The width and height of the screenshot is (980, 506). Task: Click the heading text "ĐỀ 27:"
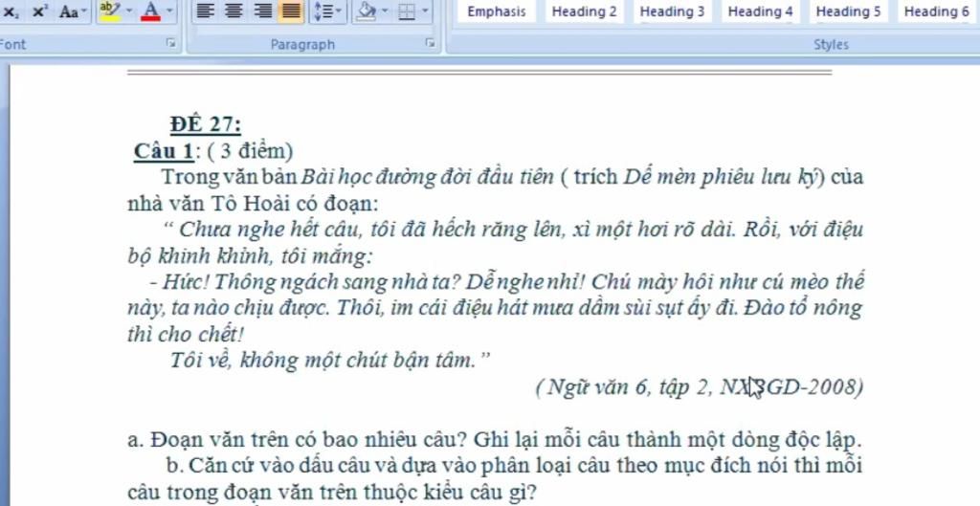pyautogui.click(x=206, y=124)
